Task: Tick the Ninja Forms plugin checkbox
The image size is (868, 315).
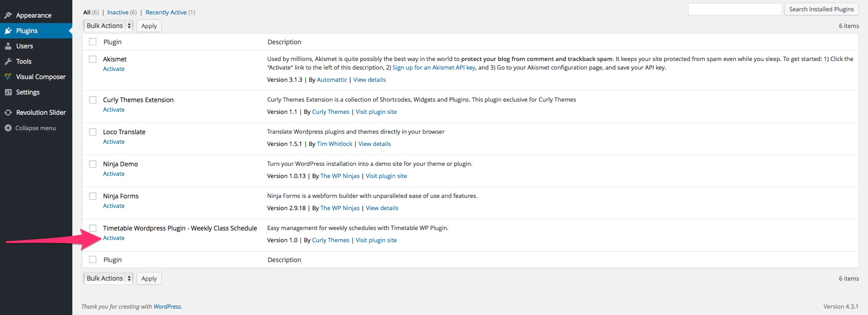Action: (x=93, y=196)
